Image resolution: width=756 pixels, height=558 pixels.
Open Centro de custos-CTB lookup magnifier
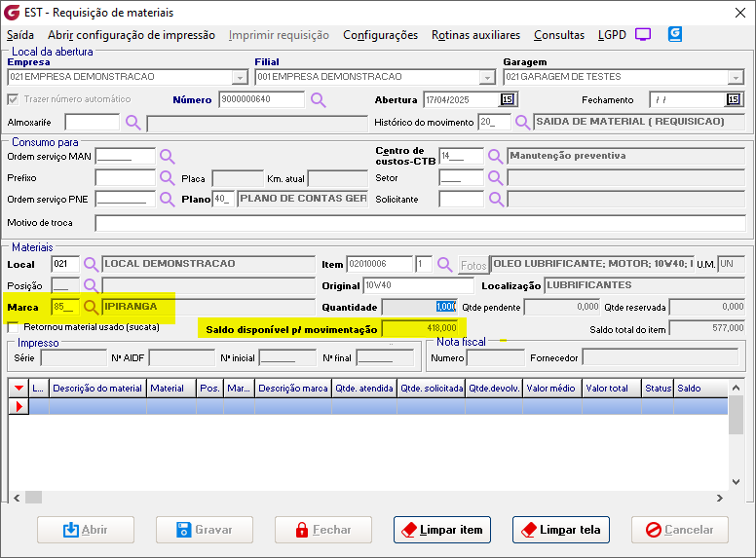[x=496, y=156]
